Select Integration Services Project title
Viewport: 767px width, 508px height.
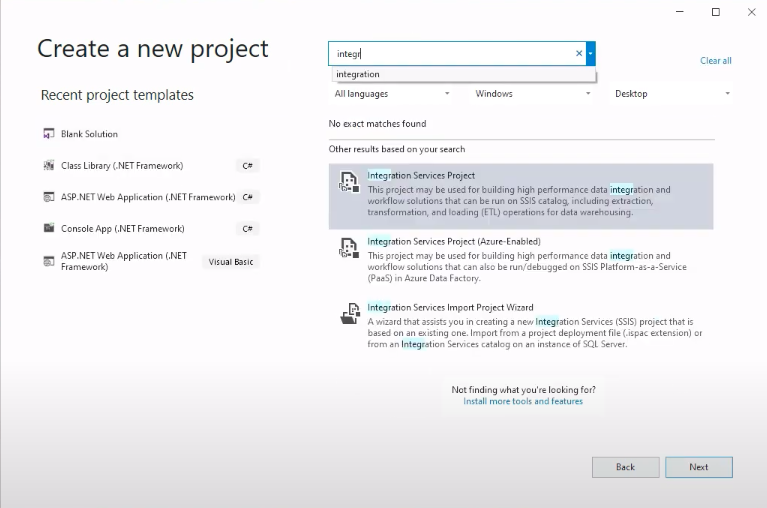(421, 175)
